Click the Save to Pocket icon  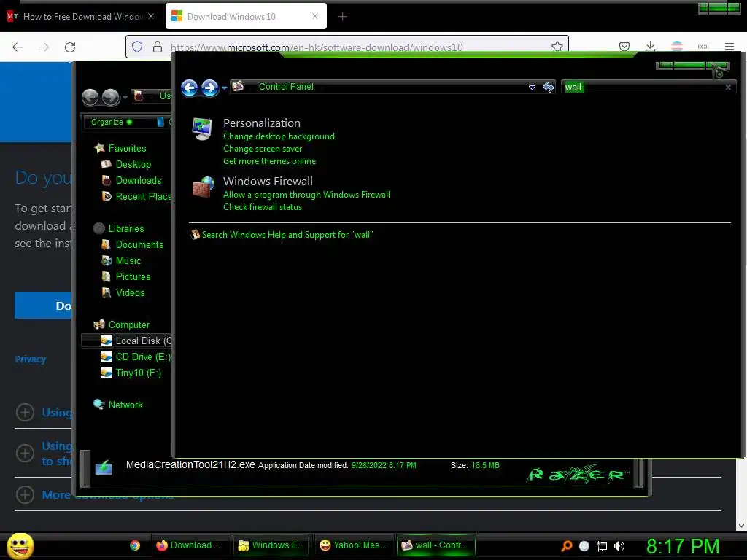[x=624, y=46]
